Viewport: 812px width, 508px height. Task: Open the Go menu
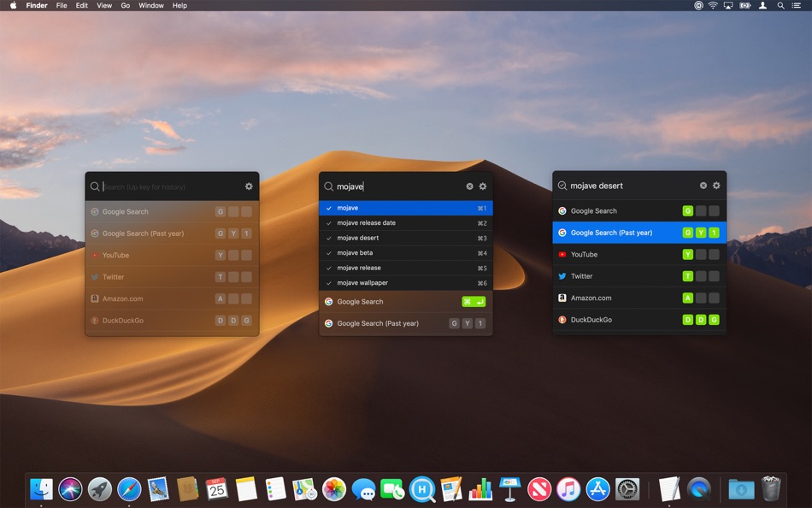click(126, 5)
